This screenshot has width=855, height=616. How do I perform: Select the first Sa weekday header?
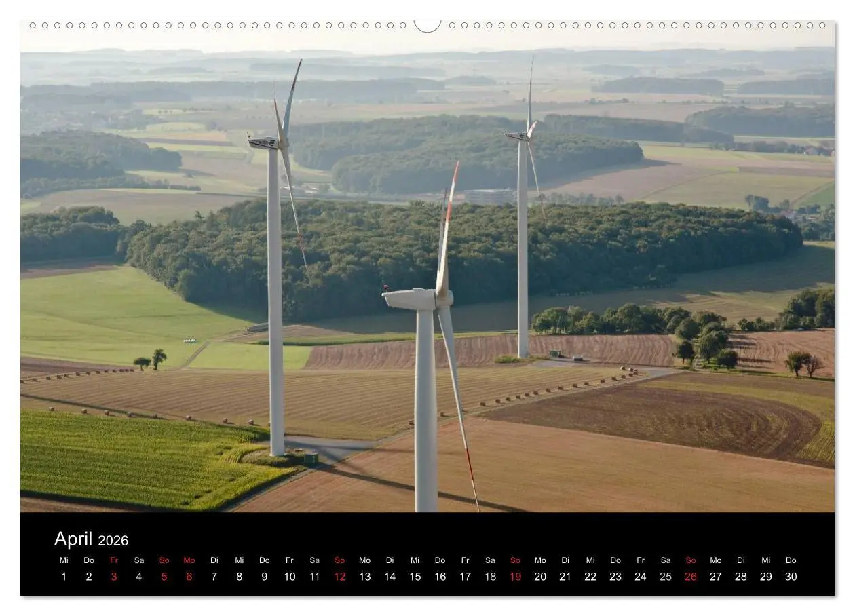pos(139,560)
